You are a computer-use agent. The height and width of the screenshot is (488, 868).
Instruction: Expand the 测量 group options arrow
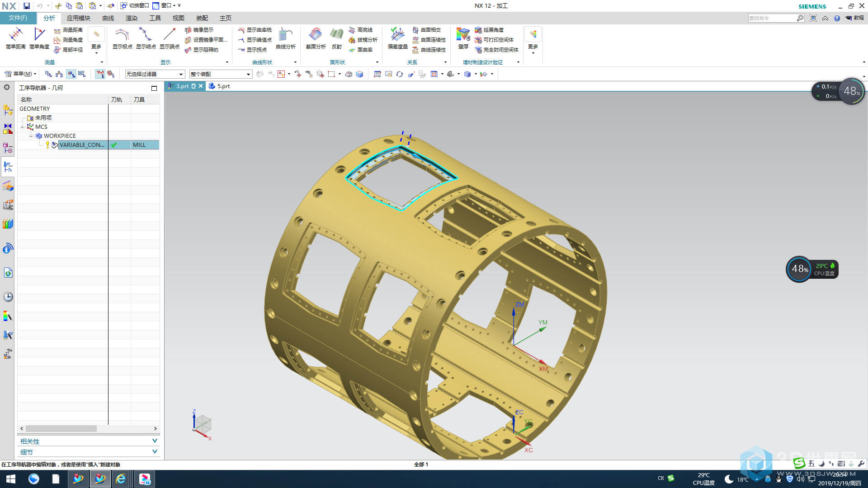pyautogui.click(x=102, y=62)
